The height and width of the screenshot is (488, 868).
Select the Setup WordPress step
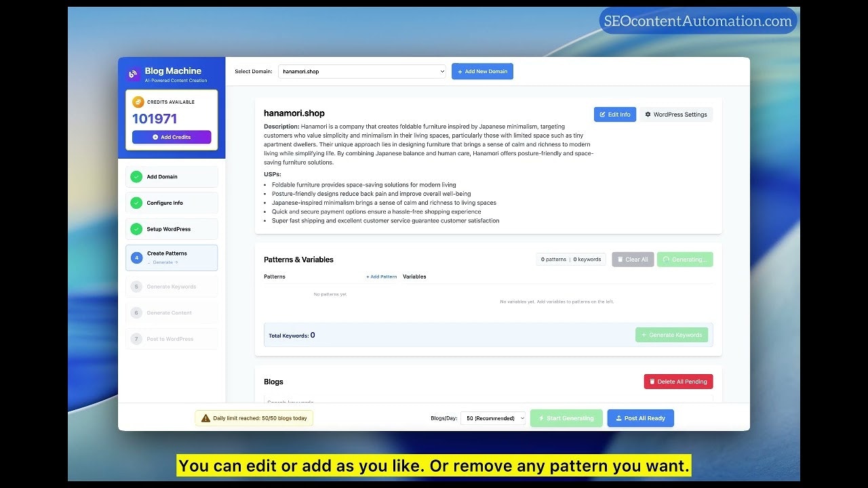(x=172, y=229)
